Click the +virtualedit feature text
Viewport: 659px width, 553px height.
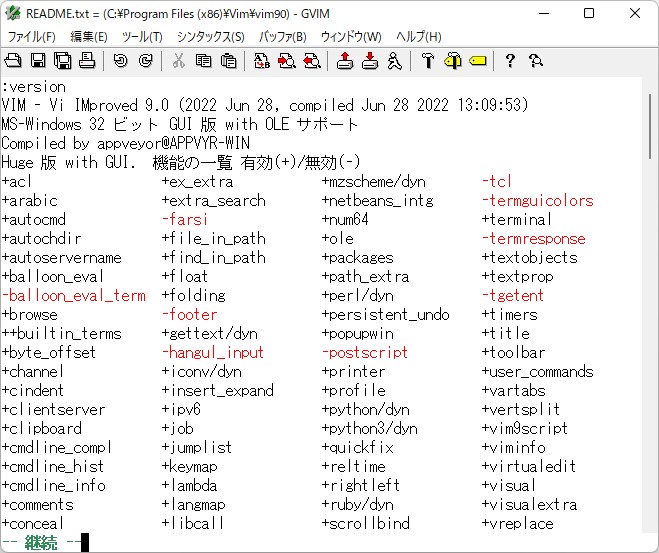[x=529, y=466]
